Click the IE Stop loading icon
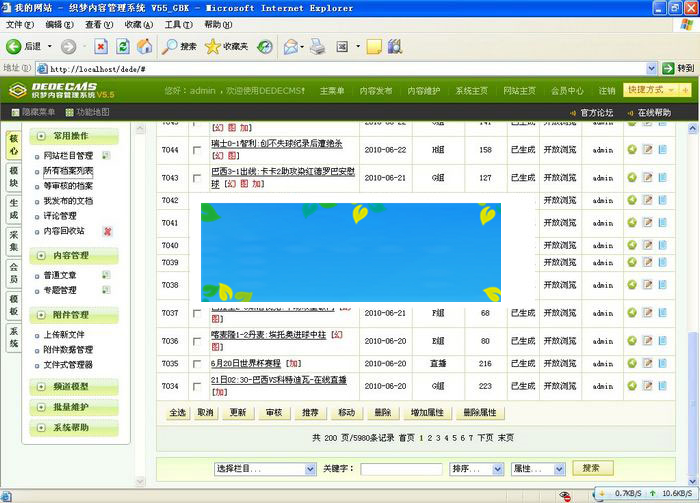Screen dimensions: 700x503 (x=101, y=46)
